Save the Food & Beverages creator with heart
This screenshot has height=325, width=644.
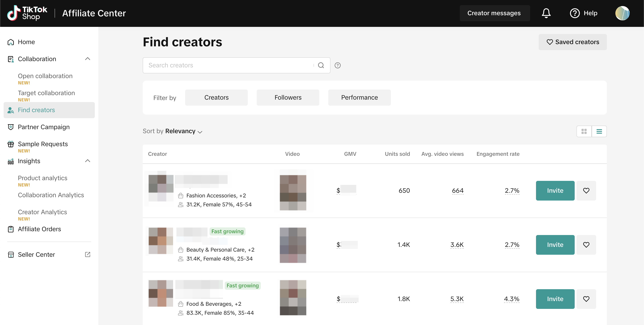pos(586,299)
